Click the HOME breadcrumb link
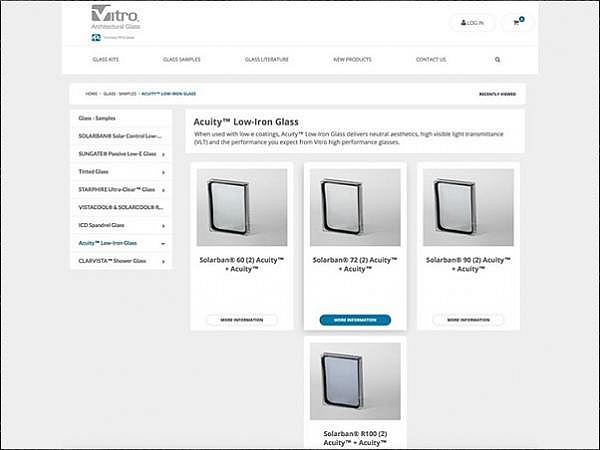This screenshot has height=450, width=600. click(91, 94)
